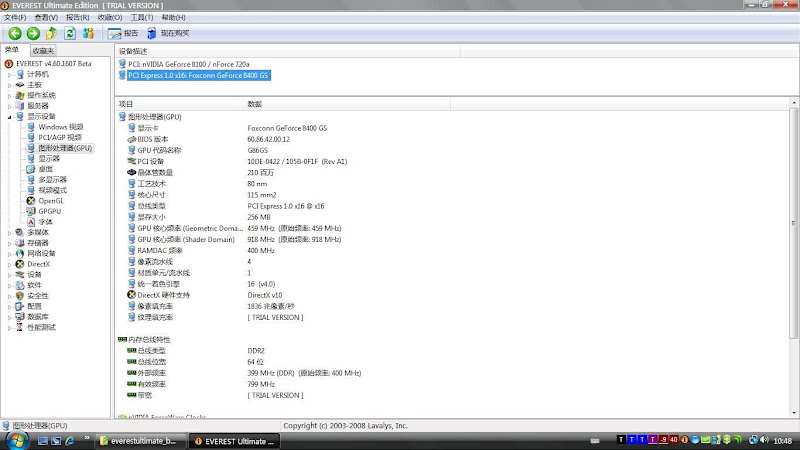Click the volume speaker tray icon
This screenshot has width=800, height=450.
coord(764,440)
